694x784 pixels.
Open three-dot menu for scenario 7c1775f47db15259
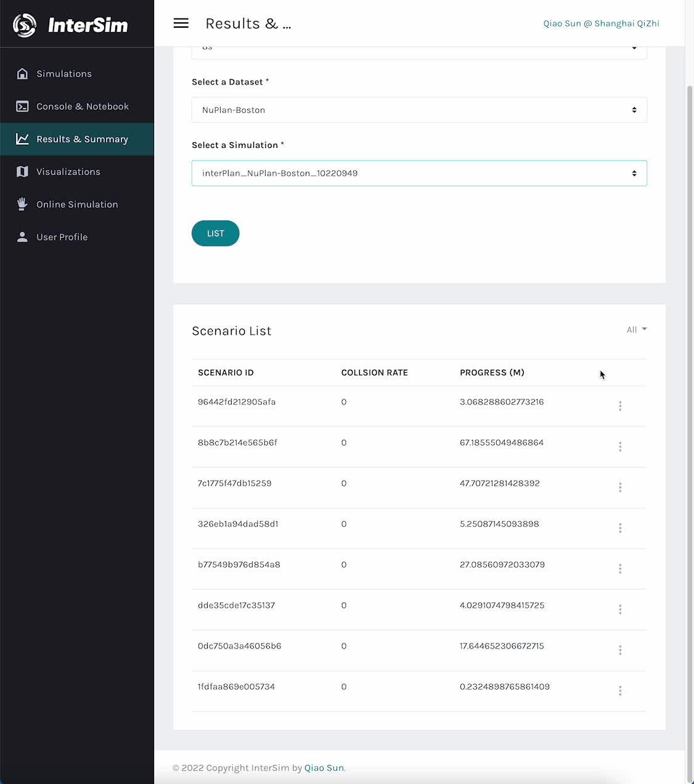tap(620, 488)
